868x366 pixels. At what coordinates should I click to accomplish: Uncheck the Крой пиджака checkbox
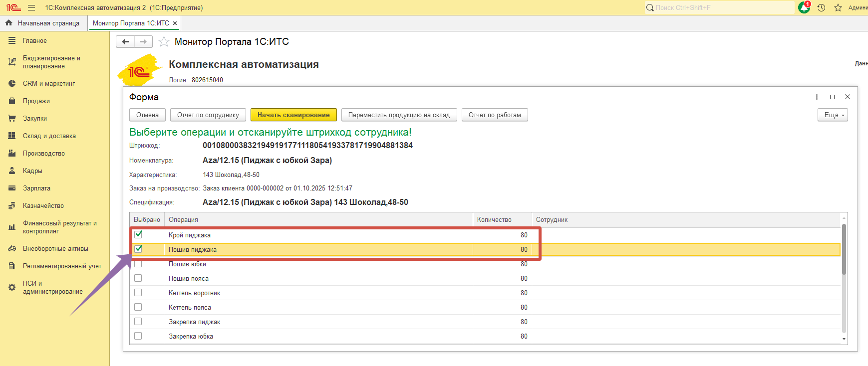tap(138, 234)
